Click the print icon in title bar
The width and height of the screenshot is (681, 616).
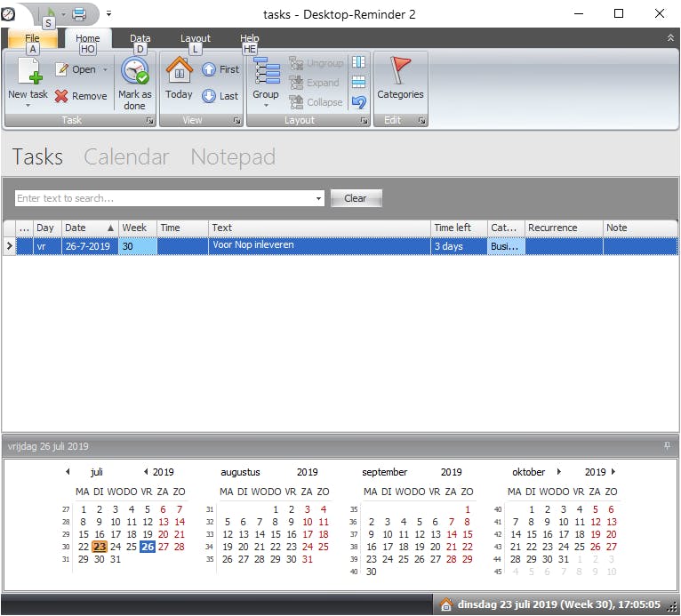[x=79, y=14]
